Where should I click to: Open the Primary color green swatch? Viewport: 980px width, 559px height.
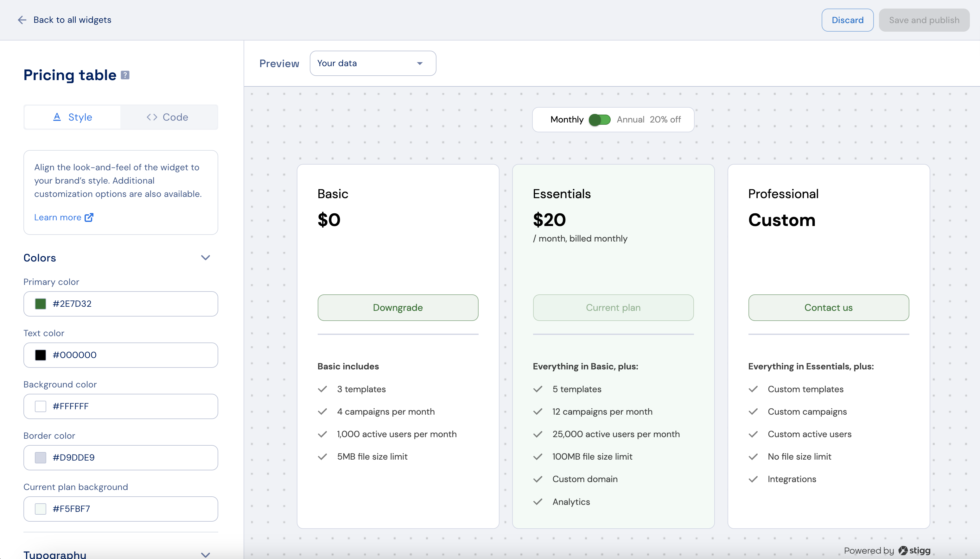pos(40,304)
